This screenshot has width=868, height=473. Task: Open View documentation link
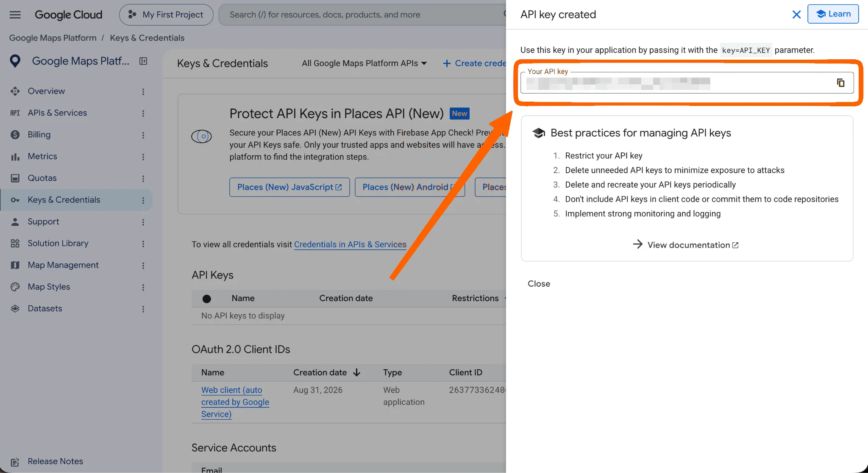[685, 245]
